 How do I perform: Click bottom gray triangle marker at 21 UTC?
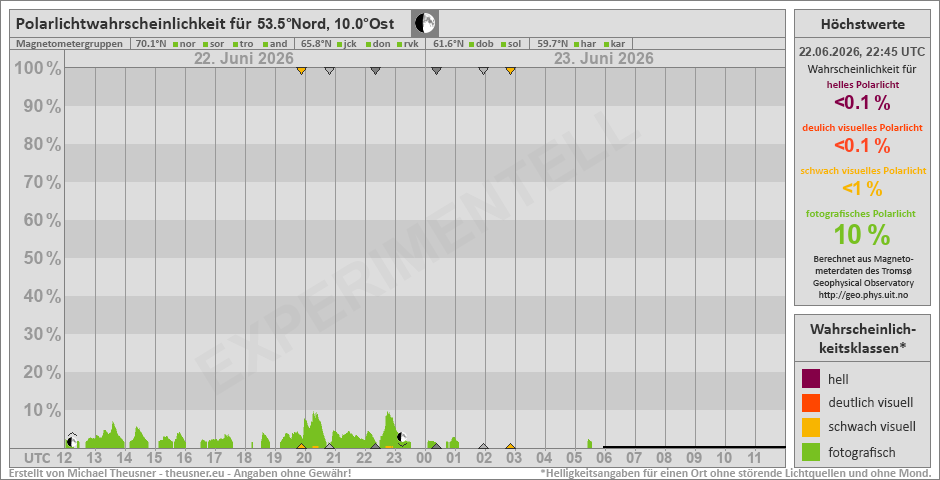tap(329, 446)
